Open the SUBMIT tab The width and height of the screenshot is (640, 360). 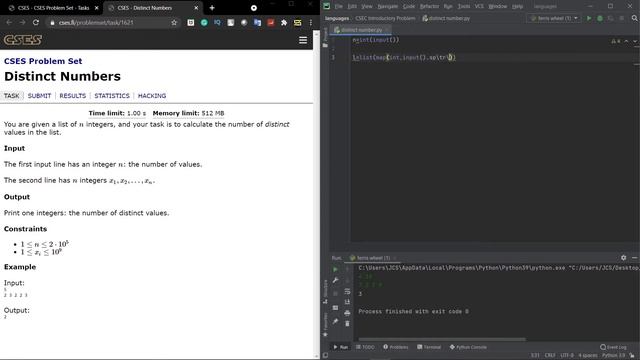[x=39, y=96]
